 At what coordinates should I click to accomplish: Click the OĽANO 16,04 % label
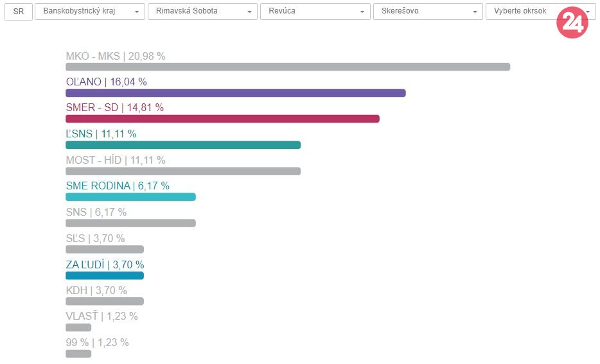(x=106, y=82)
